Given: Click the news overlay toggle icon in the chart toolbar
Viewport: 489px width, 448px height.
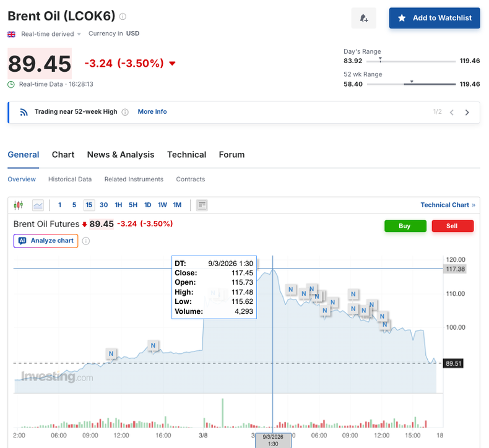Looking at the screenshot, I should pos(202,205).
